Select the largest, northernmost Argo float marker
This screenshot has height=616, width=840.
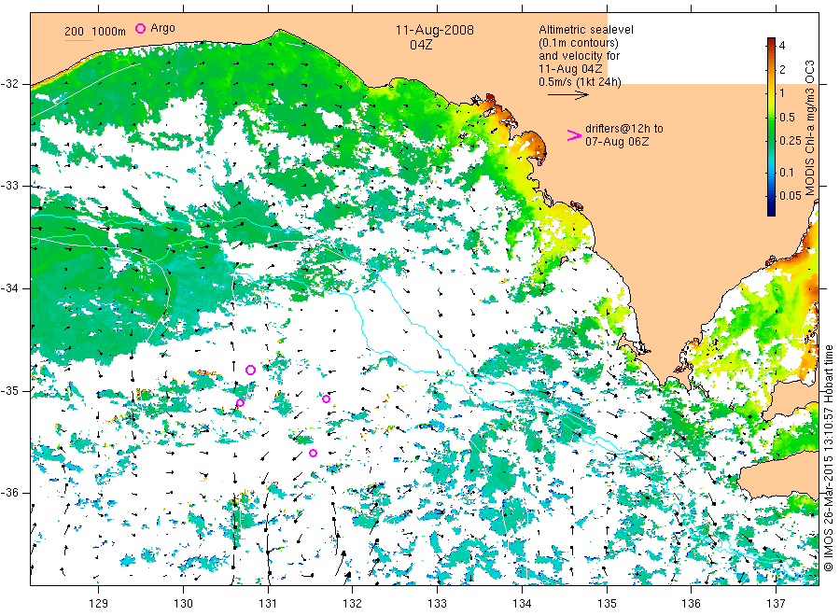pos(250,371)
